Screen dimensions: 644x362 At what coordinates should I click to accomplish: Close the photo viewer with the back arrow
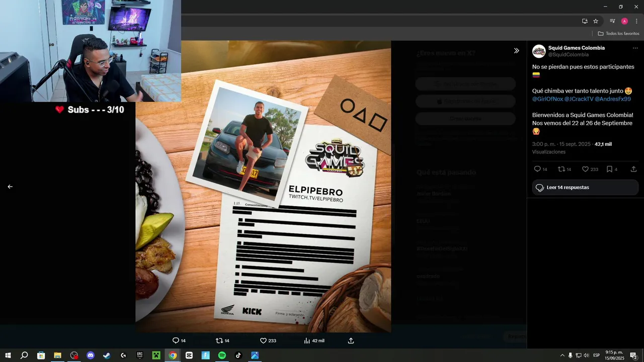pyautogui.click(x=10, y=187)
